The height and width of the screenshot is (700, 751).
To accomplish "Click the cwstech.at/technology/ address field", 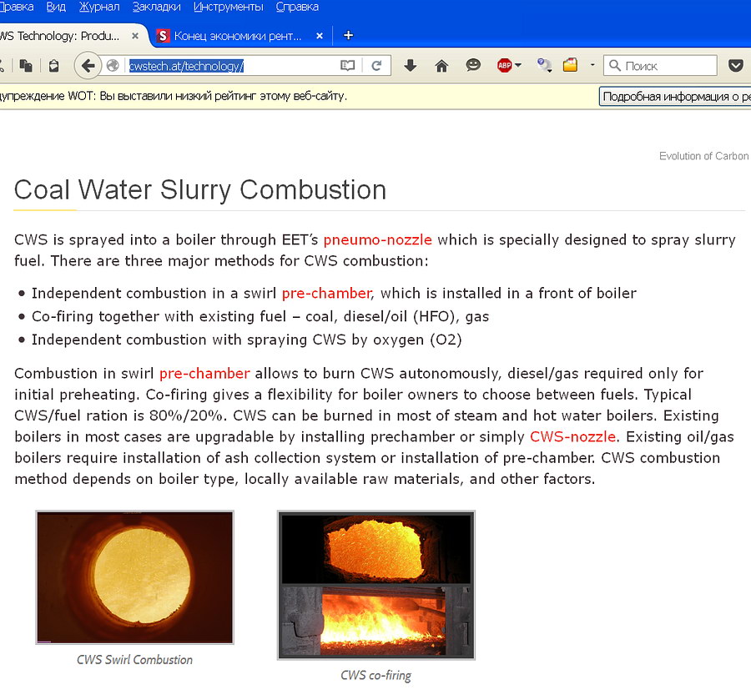I will [230, 66].
